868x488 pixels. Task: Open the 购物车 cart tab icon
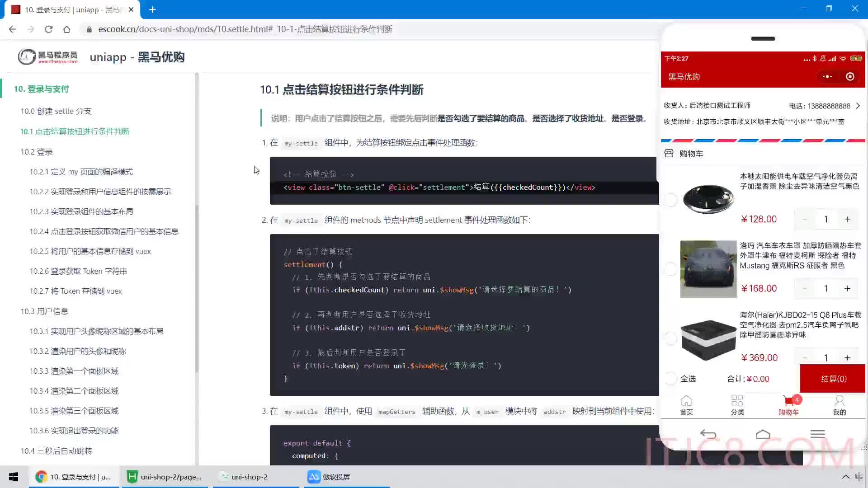coord(788,405)
